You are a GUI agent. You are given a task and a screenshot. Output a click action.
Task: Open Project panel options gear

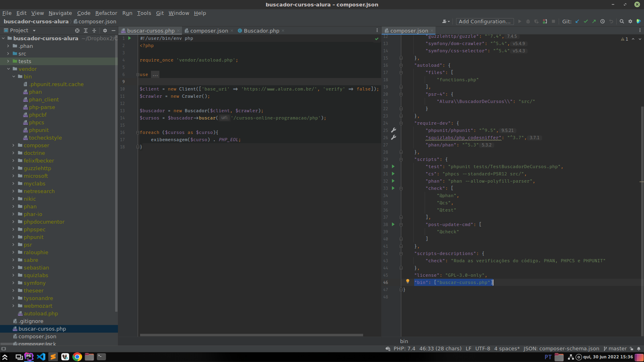105,31
